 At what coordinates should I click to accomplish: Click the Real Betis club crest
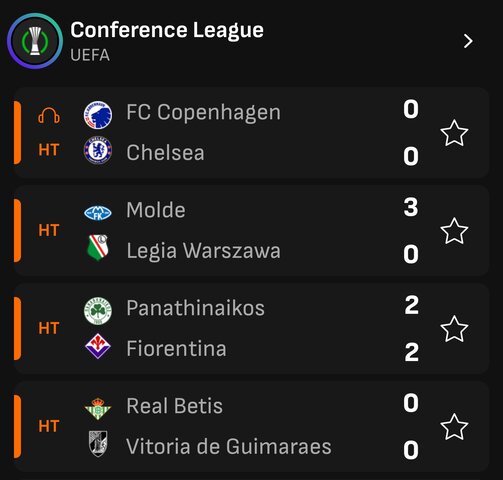click(98, 408)
